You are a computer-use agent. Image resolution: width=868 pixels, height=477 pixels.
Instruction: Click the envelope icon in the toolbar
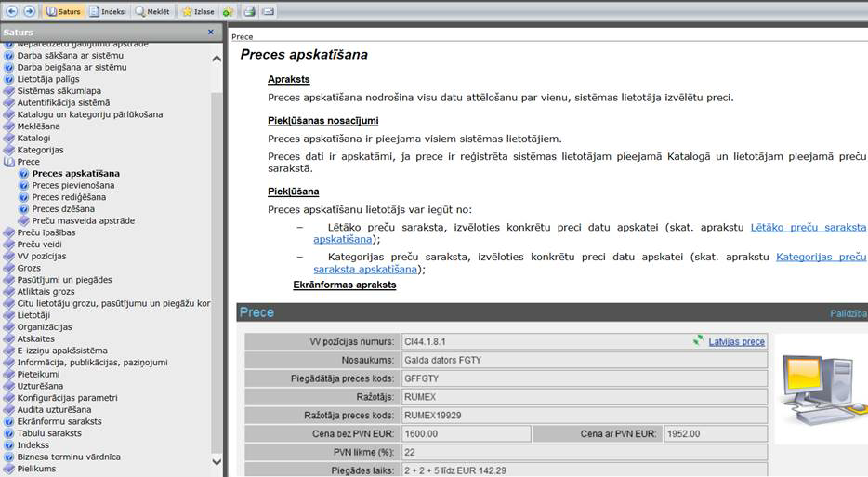268,11
